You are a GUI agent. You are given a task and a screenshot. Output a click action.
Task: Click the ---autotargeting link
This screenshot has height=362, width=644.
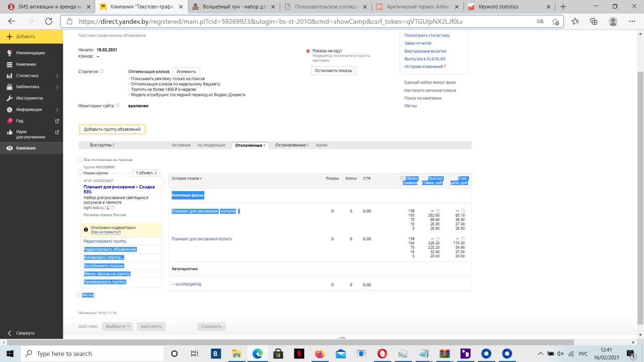(x=186, y=284)
